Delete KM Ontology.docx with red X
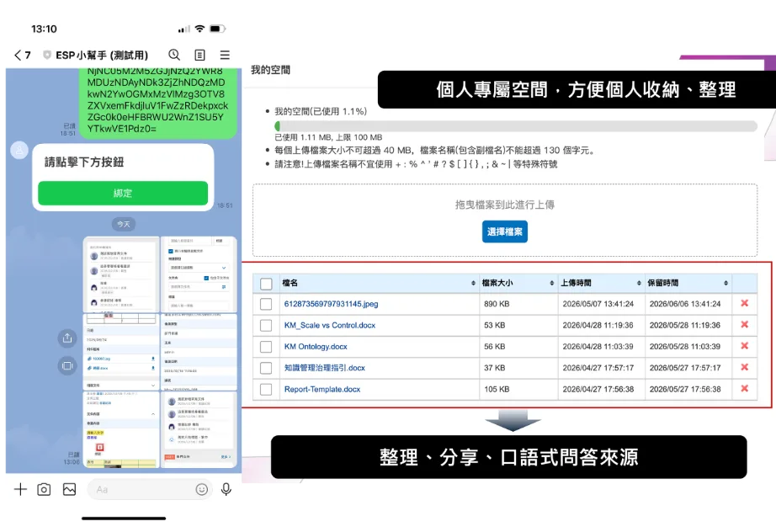Viewport: 776px width, 532px height. (744, 346)
